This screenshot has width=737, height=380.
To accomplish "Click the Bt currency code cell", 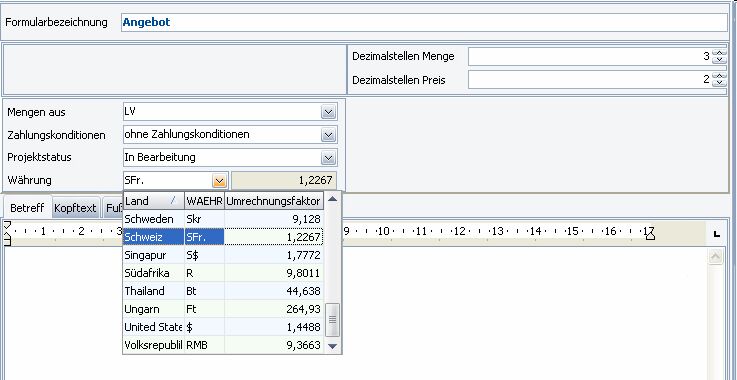I will (204, 291).
